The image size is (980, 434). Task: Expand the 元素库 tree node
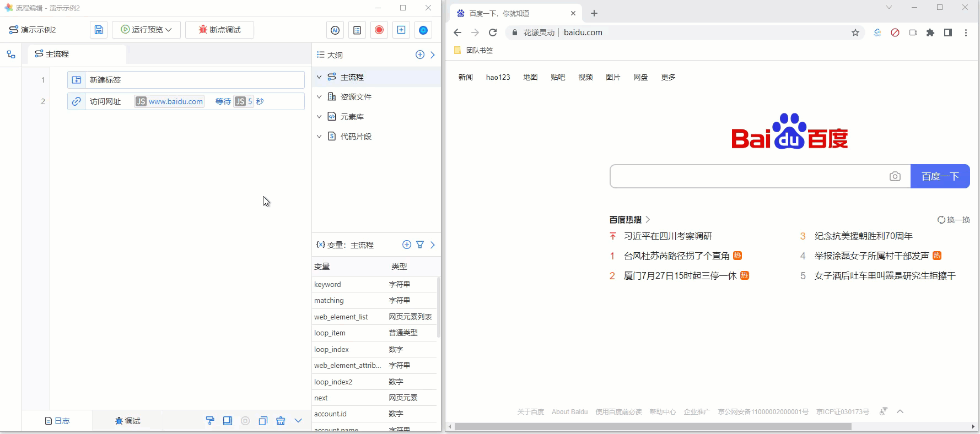click(x=319, y=117)
